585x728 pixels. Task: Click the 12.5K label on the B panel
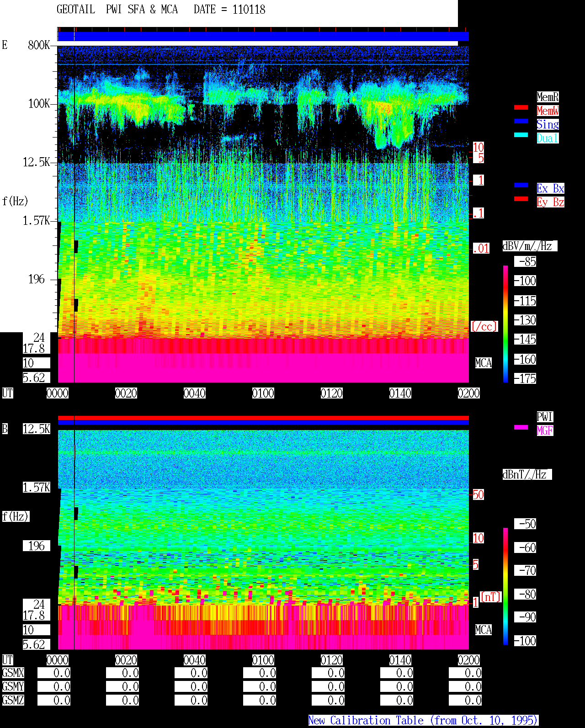pos(37,429)
